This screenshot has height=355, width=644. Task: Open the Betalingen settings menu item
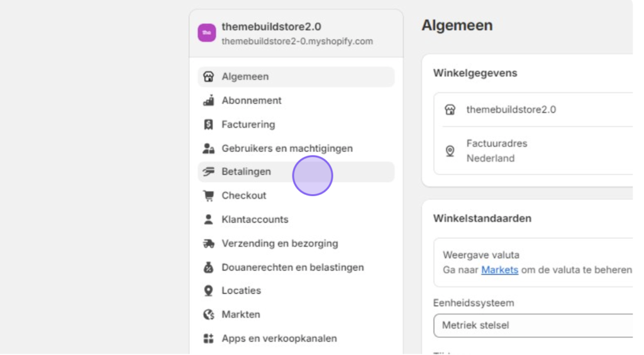coord(296,172)
